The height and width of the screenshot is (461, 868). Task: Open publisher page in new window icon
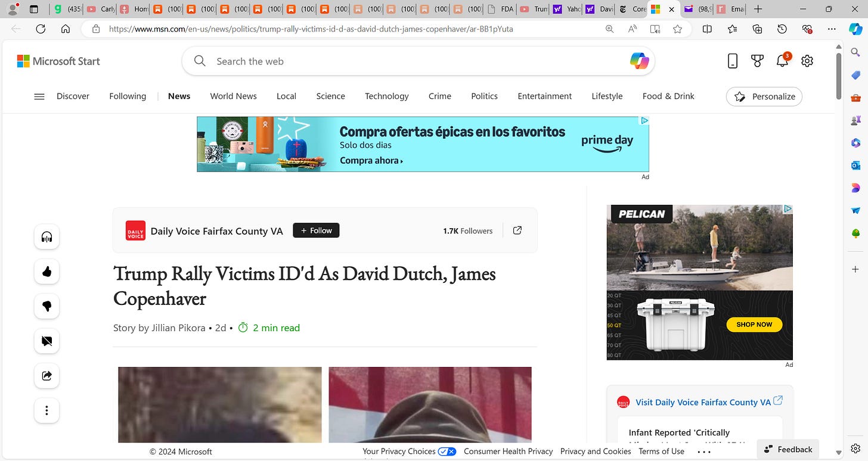517,230
